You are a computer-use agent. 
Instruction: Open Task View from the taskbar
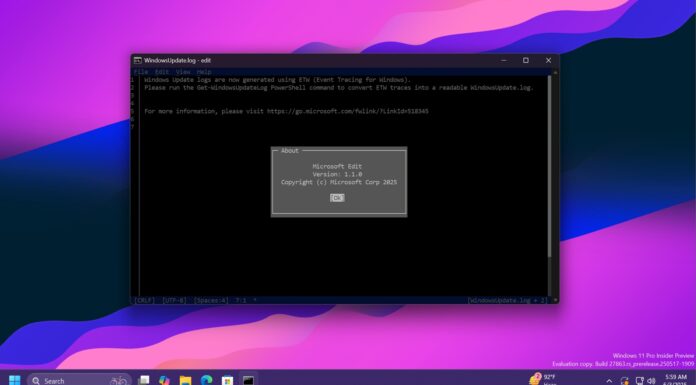point(144,380)
